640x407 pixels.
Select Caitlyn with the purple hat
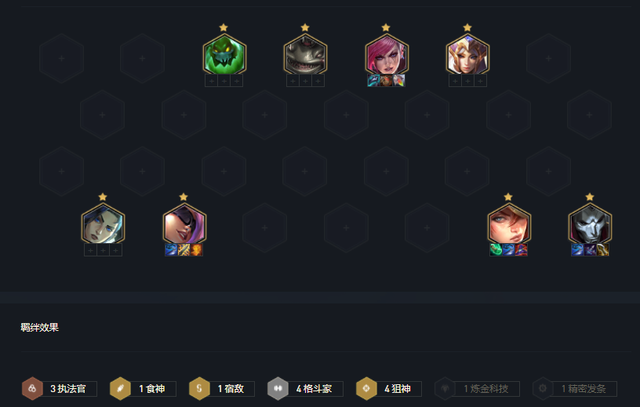coord(184,225)
